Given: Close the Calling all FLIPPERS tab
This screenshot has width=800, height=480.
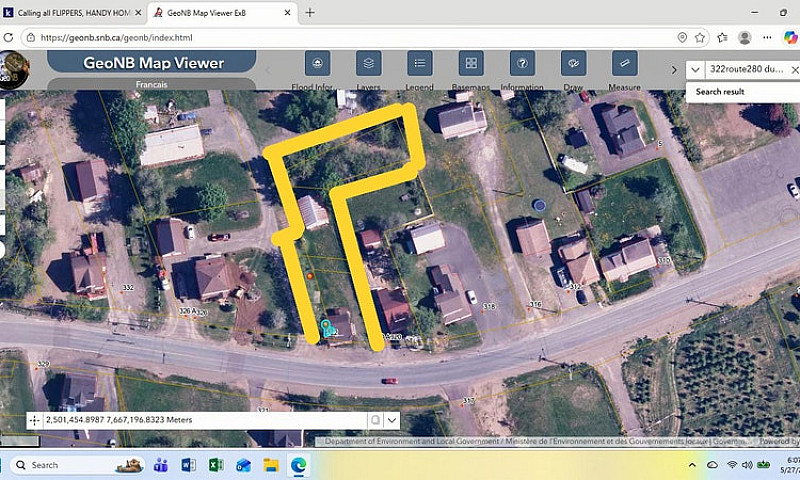Looking at the screenshot, I should [138, 13].
